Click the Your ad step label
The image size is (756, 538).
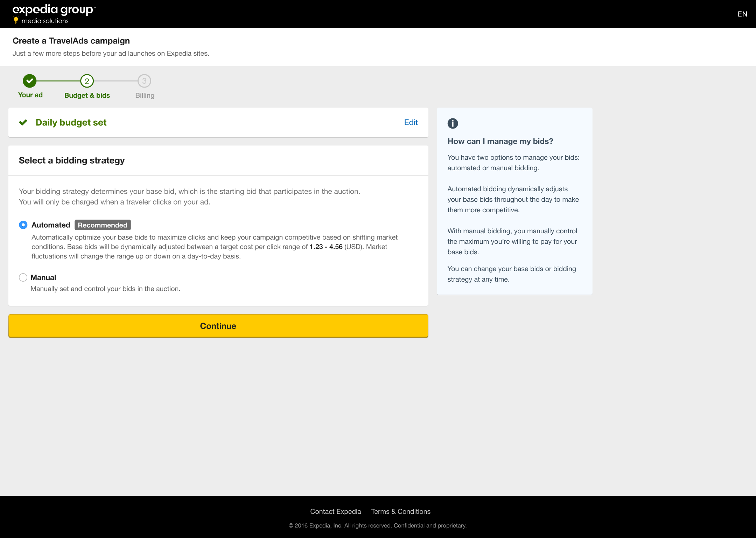coord(30,95)
